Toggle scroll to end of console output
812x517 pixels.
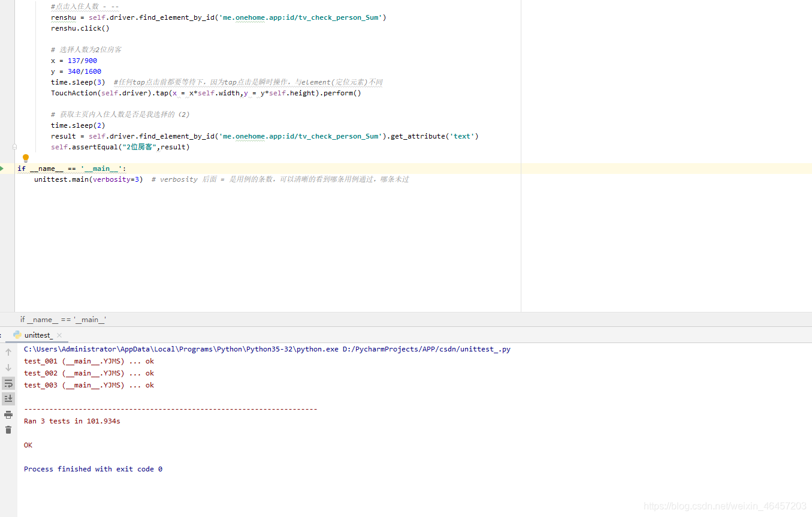[8, 398]
